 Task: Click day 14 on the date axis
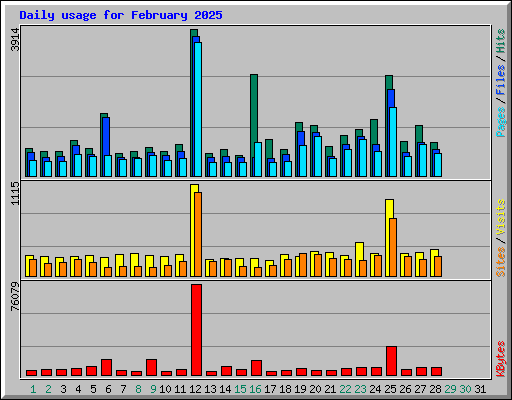tap(225, 389)
